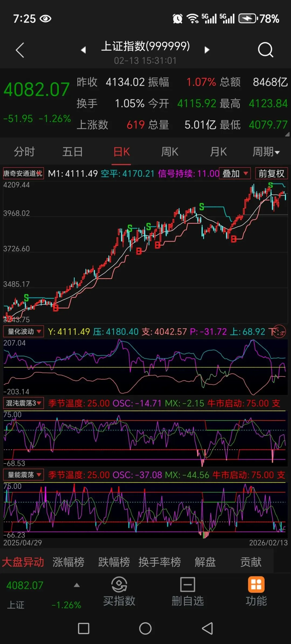The width and height of the screenshot is (291, 644).
Task: Tap the 支:4042.57 support value
Action: 164,332
